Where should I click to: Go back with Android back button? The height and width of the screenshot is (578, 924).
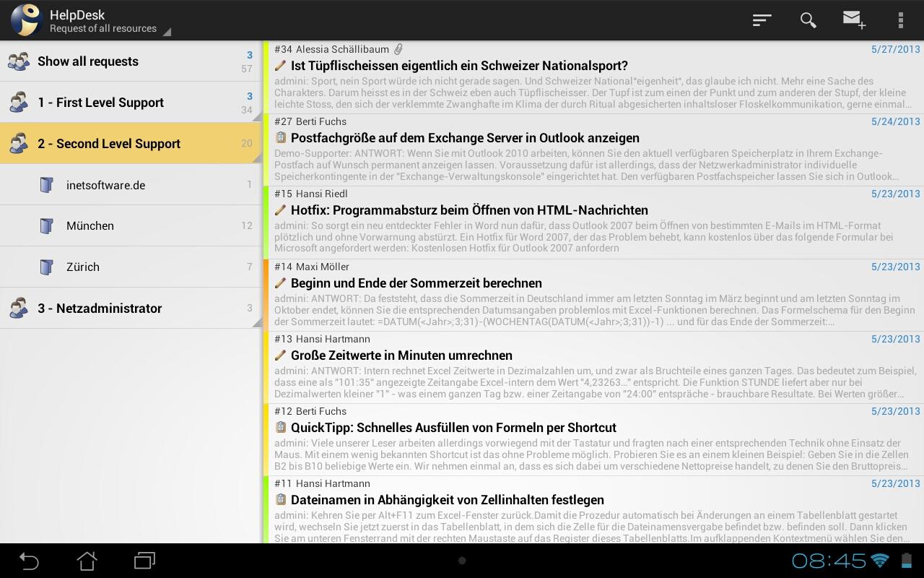pos(29,561)
